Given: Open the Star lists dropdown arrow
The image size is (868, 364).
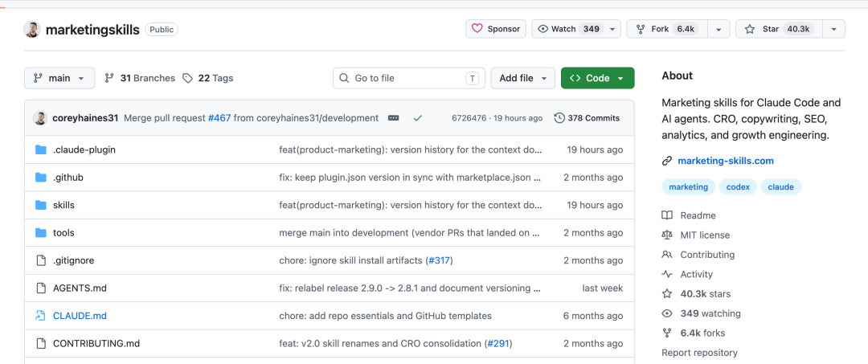Looking at the screenshot, I should pyautogui.click(x=833, y=29).
